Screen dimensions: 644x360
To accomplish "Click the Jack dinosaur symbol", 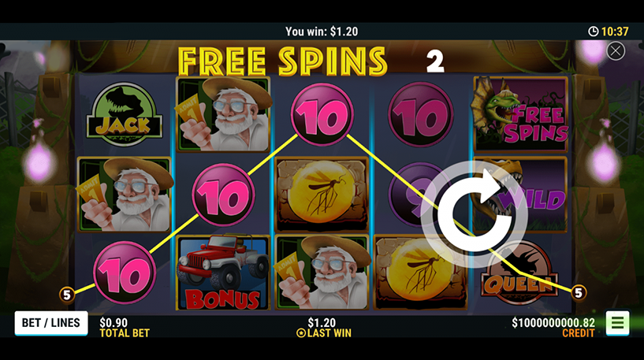I will click(x=124, y=114).
